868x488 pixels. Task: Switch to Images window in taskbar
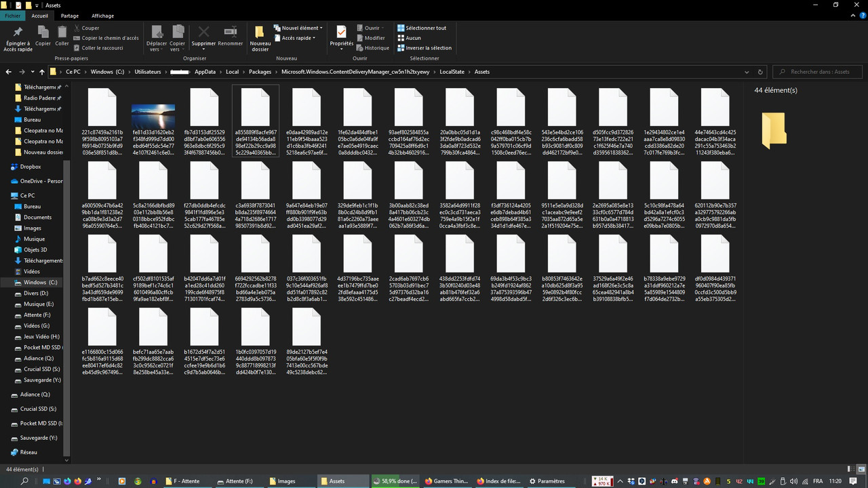click(292, 481)
